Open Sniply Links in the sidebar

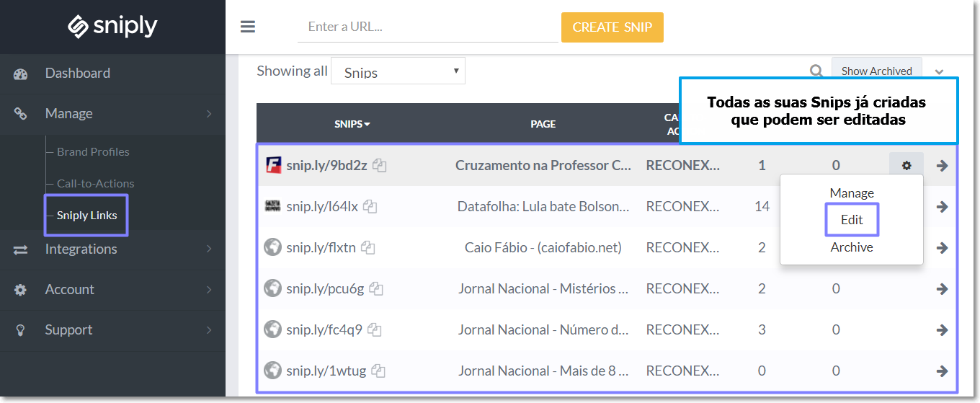pos(86,216)
